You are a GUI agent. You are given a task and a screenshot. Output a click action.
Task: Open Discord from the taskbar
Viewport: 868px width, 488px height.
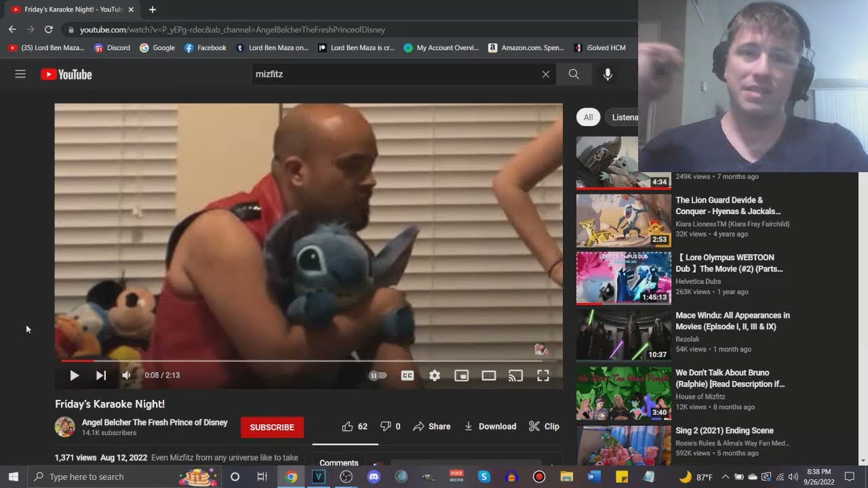374,476
